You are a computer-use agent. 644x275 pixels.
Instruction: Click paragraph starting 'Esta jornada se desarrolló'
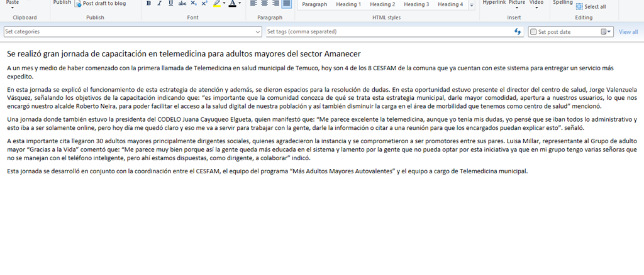point(267,171)
